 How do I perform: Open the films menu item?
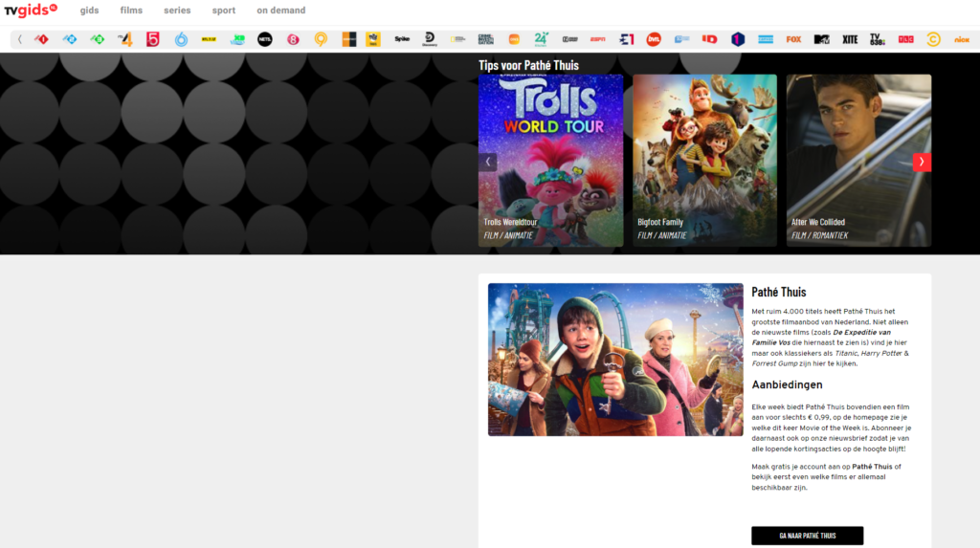[131, 10]
